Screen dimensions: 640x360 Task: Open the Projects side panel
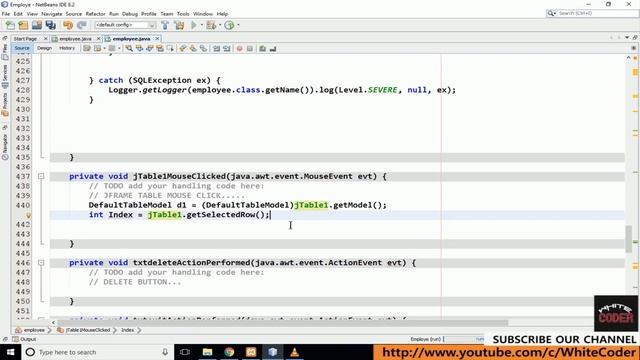5,104
